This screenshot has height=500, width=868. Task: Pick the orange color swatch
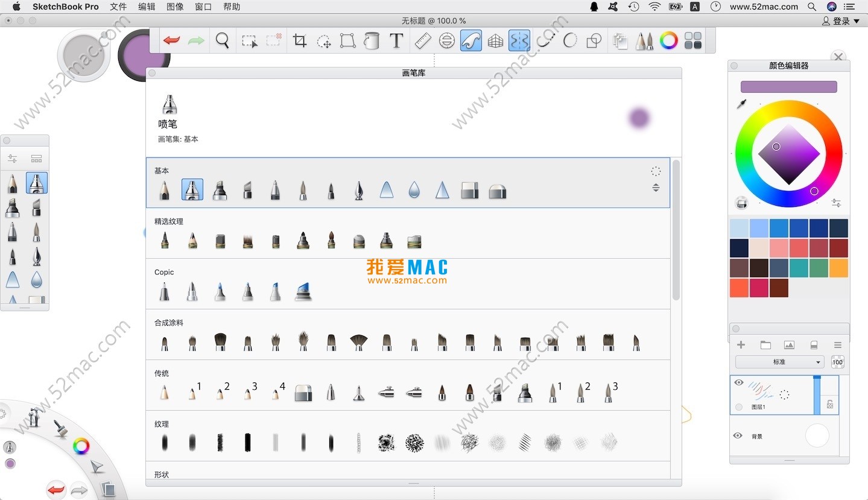tap(838, 268)
